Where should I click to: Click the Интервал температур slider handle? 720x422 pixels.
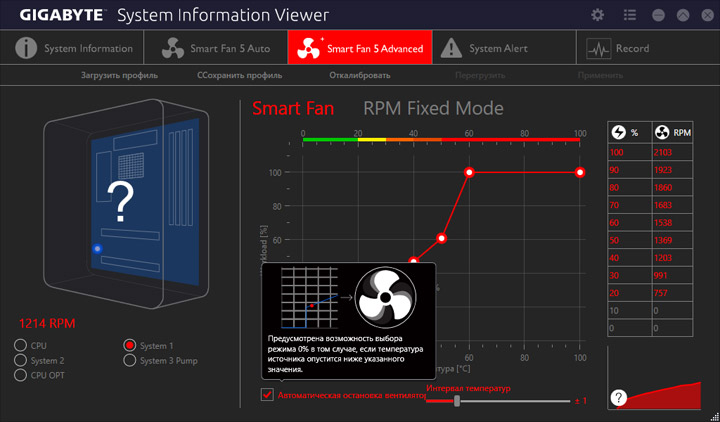(457, 401)
